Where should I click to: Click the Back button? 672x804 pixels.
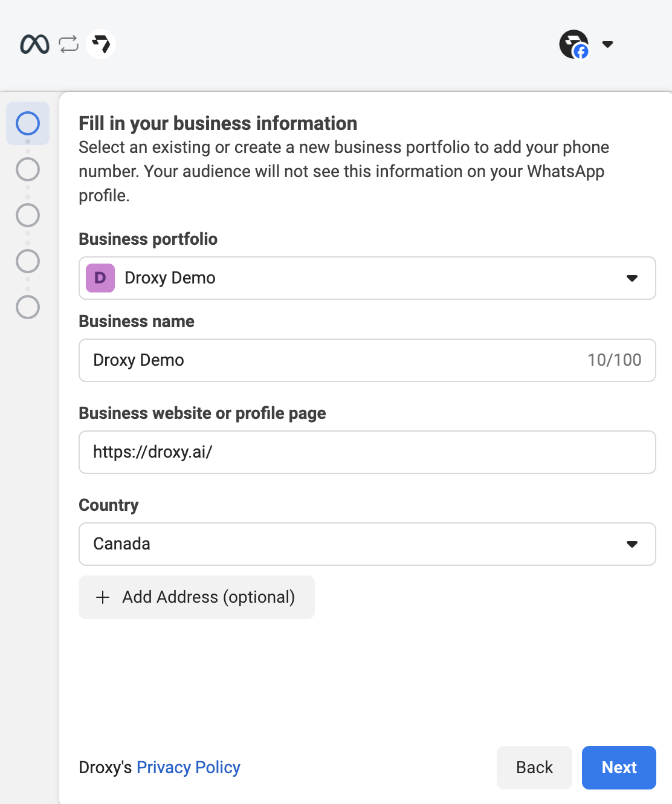click(x=534, y=767)
